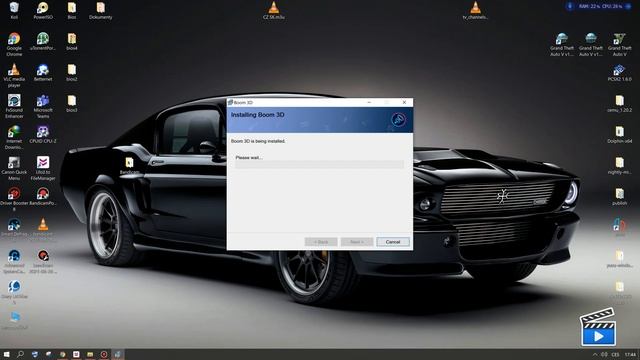Launch Google Chrome from the desktop

click(x=14, y=44)
